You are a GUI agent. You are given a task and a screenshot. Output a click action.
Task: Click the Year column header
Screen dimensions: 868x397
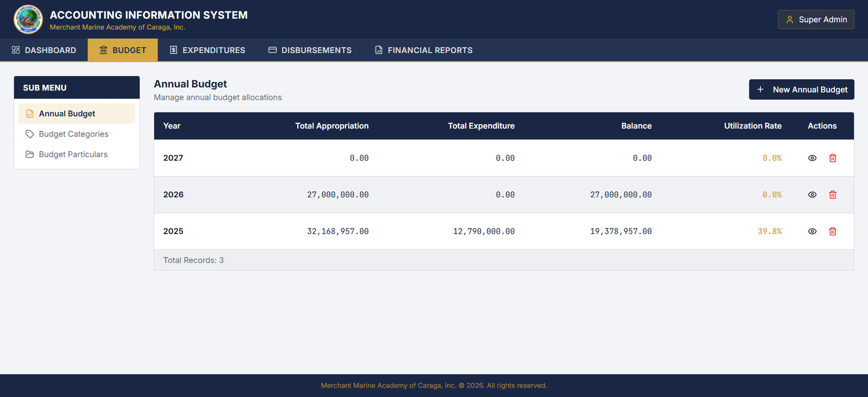[172, 126]
